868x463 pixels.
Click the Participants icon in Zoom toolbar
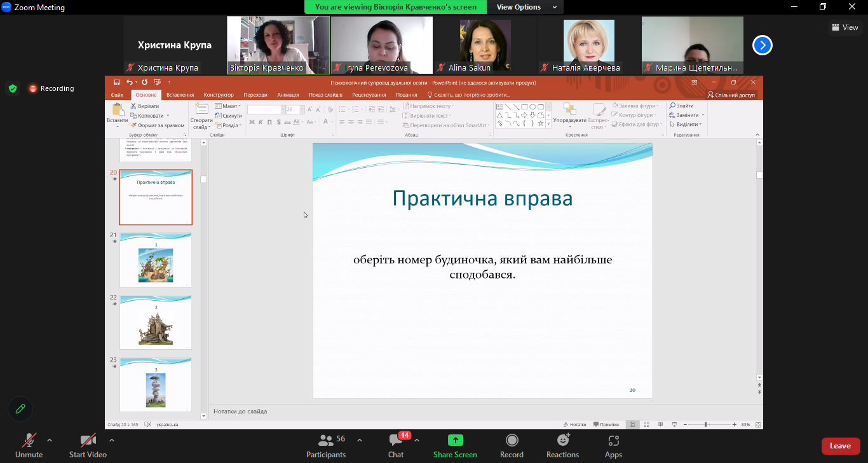[x=326, y=440]
